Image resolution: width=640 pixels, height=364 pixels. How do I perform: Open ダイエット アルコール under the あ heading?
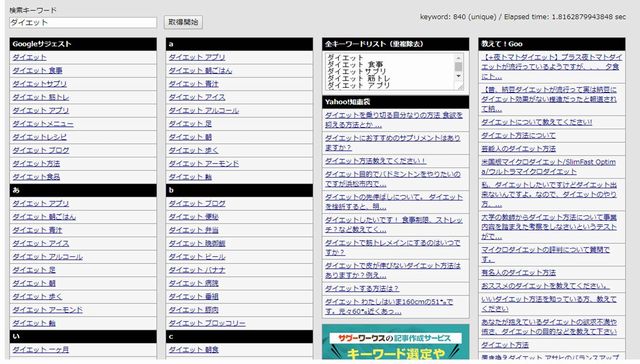(x=47, y=257)
